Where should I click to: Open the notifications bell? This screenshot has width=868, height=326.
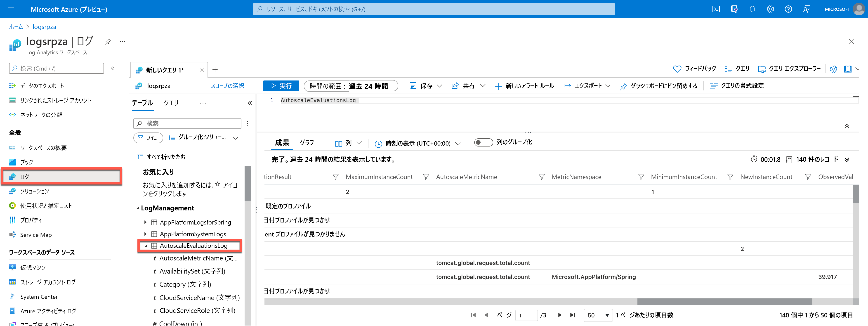click(752, 9)
